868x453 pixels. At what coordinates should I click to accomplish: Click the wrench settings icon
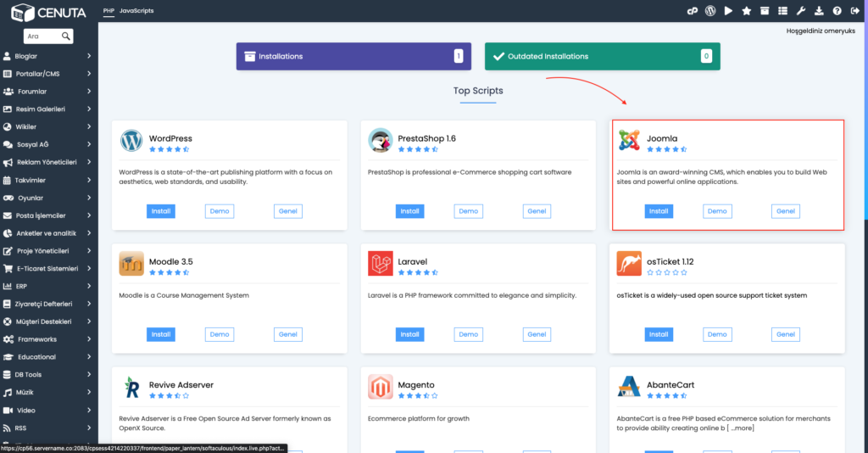tap(800, 10)
